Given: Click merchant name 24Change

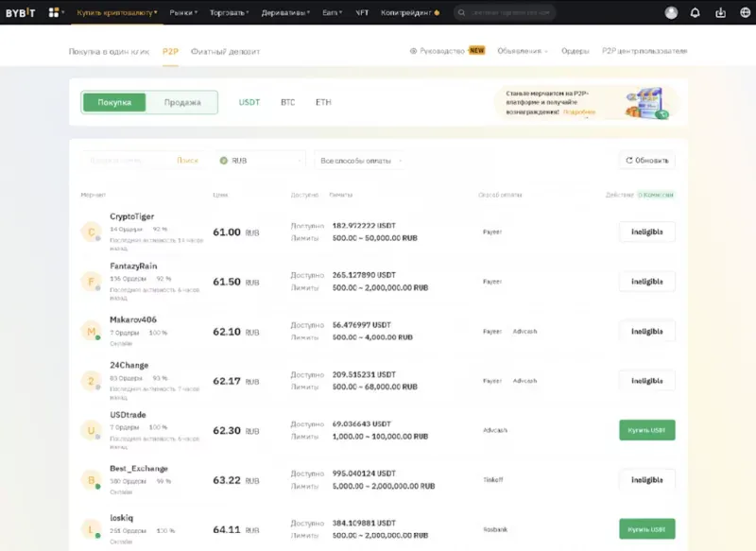Looking at the screenshot, I should point(129,366).
